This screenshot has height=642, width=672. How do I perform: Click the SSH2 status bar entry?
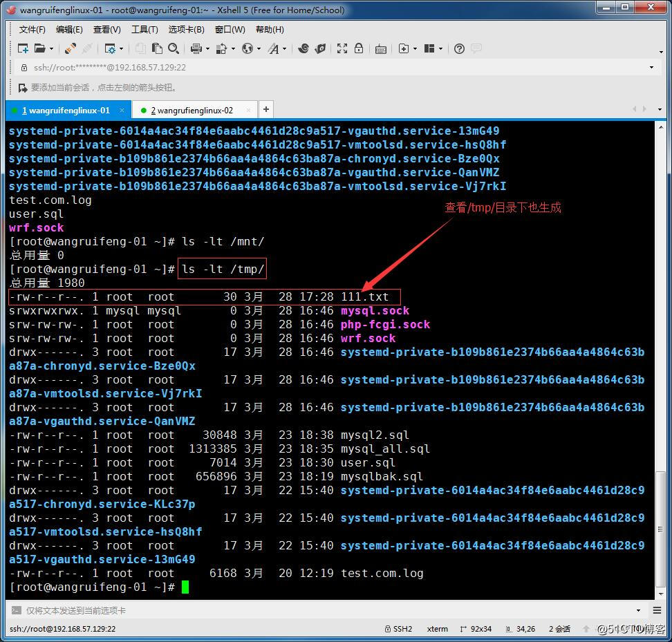398,629
